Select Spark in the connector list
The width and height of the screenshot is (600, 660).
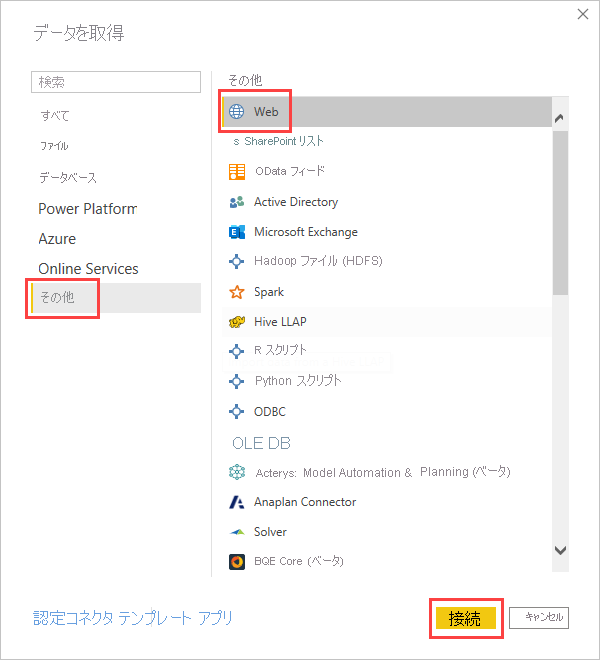tap(269, 292)
